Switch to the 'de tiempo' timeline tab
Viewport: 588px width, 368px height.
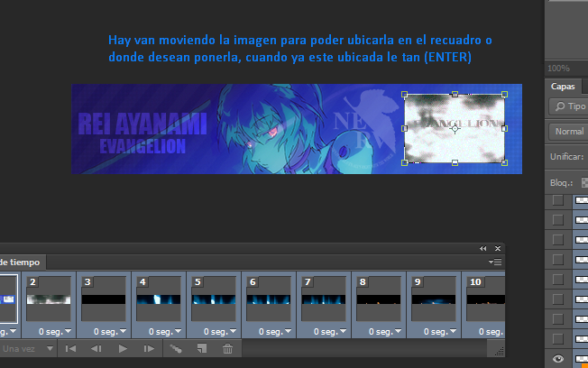[x=22, y=262]
